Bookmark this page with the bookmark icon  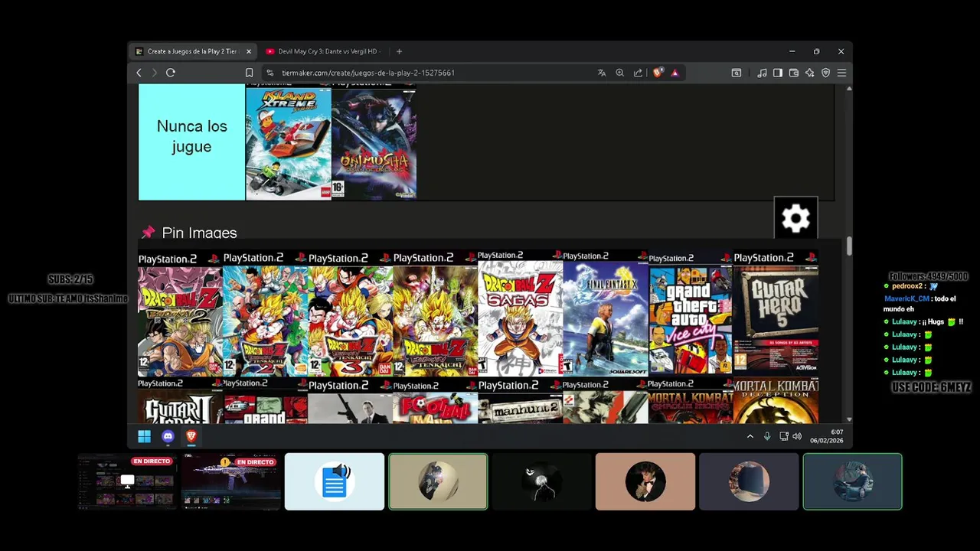tap(250, 73)
